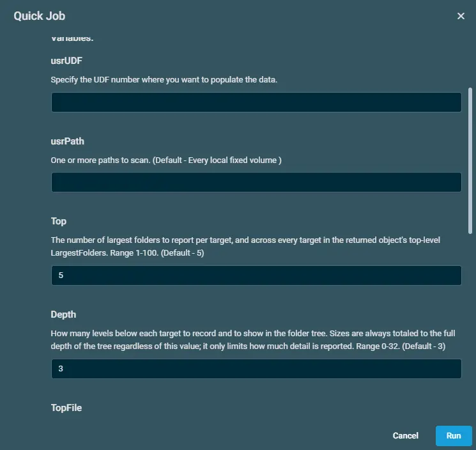
Task: Focus the usrUDF input field
Action: (x=256, y=102)
